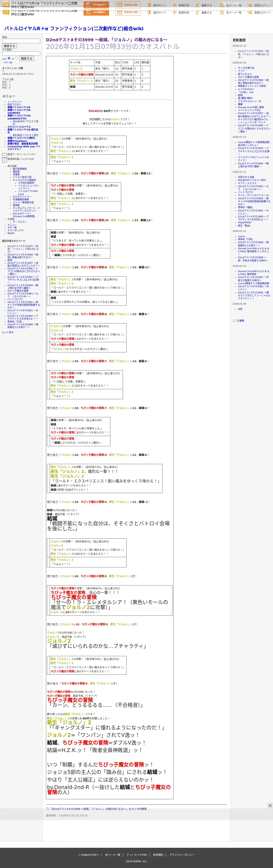Open 変幻自在リクエスト受付 link
273x868 pixels.
click(26, 135)
